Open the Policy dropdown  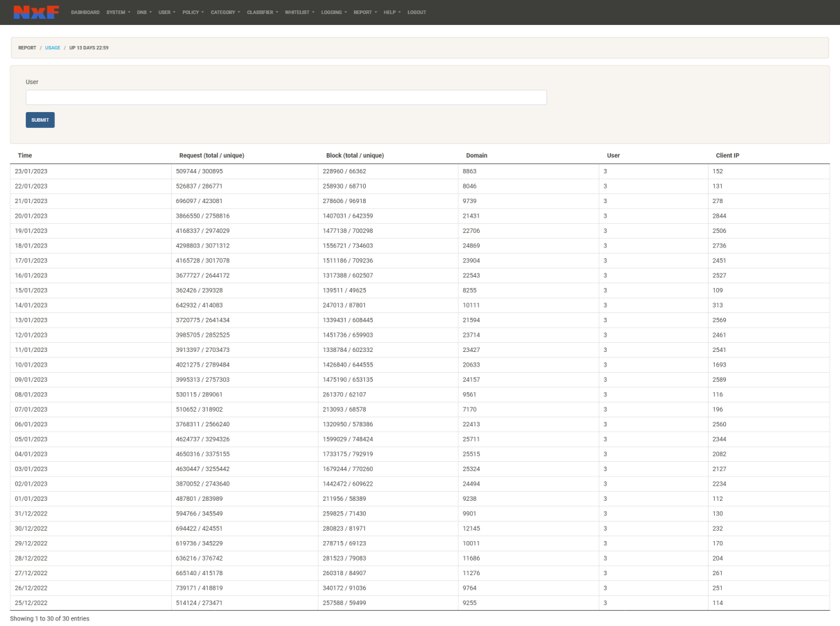(x=193, y=13)
